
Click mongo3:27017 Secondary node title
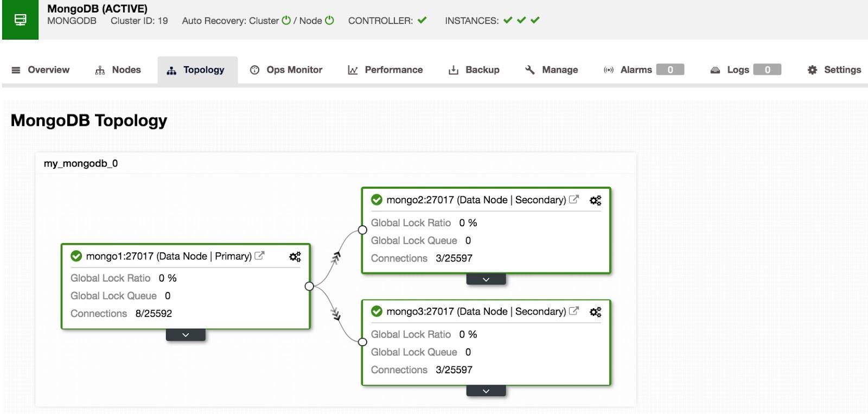[x=476, y=311]
